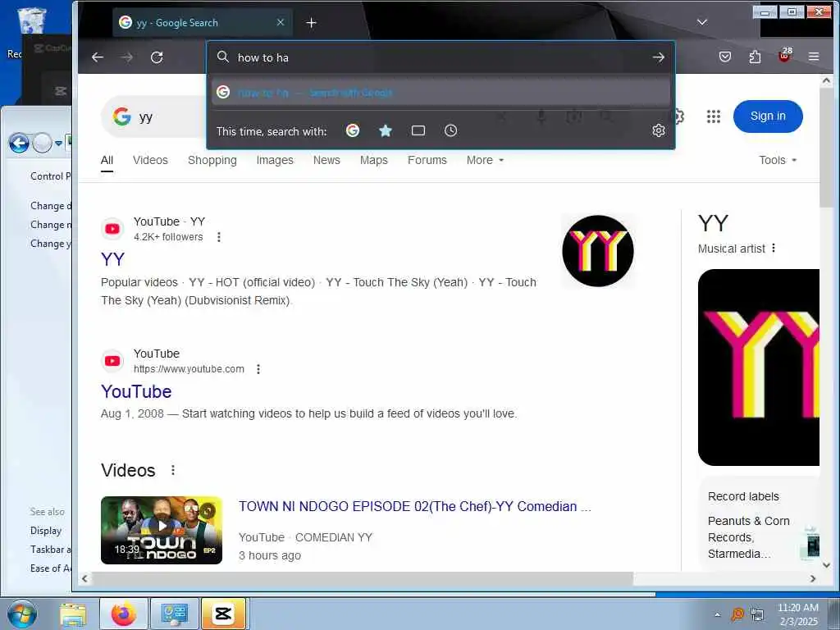Expand the Tools dropdown

778,160
